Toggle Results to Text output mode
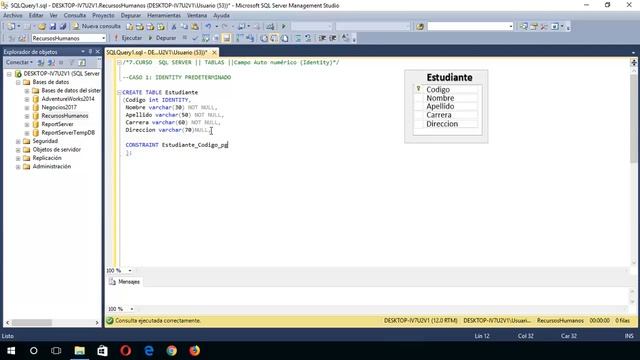640x360 pixels. [264, 38]
